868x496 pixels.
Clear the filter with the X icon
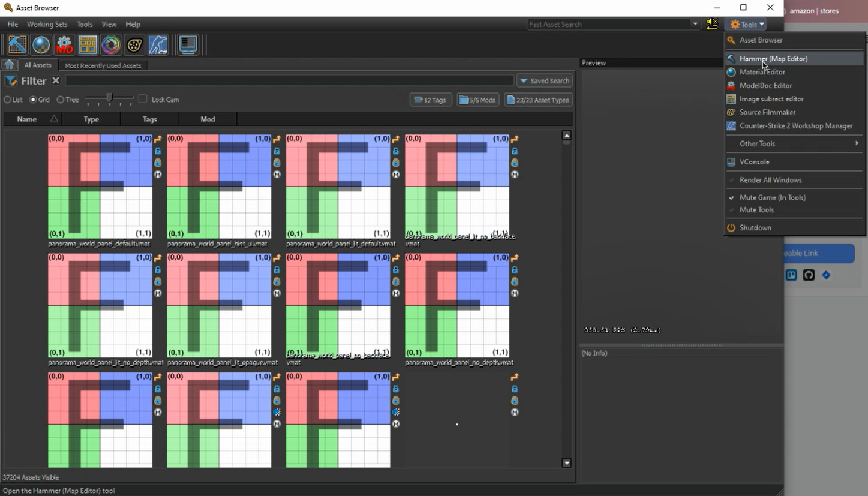pyautogui.click(x=56, y=80)
